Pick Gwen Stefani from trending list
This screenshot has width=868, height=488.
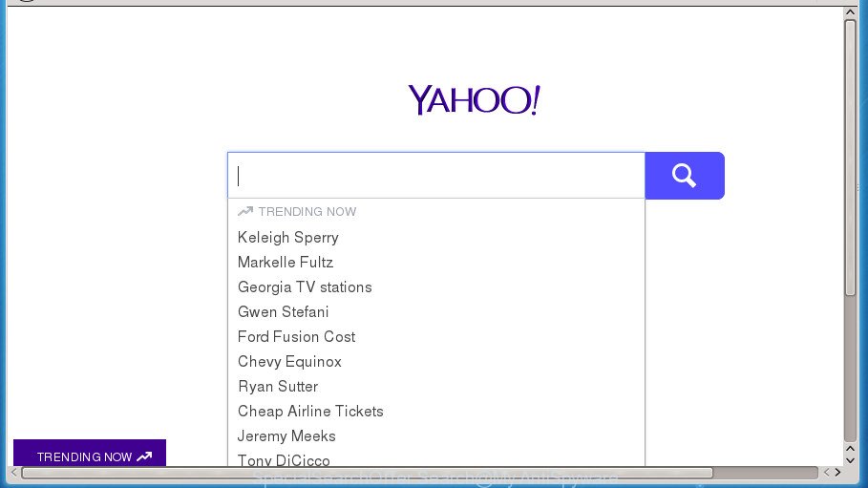283,312
